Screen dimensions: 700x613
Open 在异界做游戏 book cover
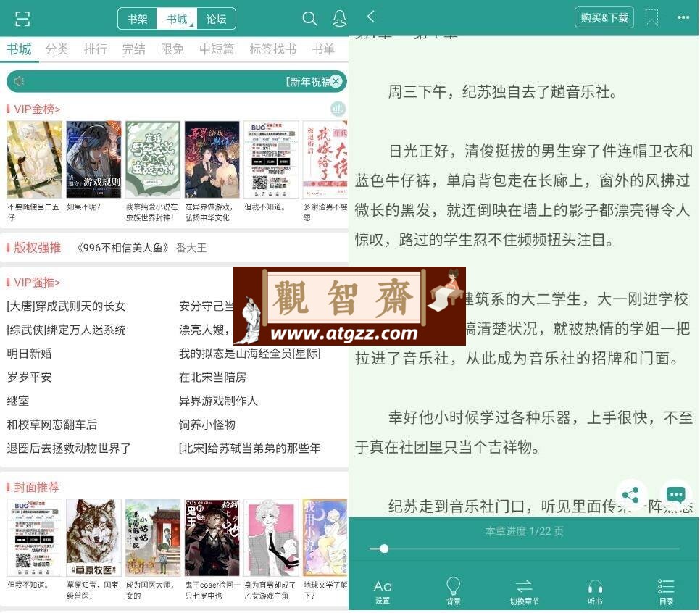212,159
